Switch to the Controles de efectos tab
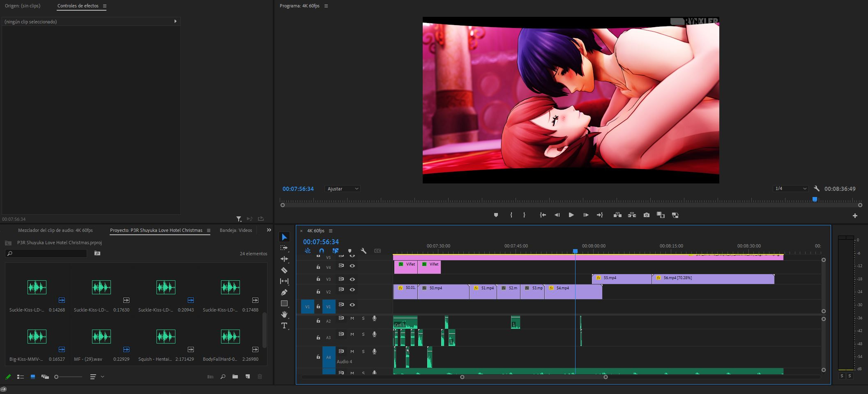Image resolution: width=868 pixels, height=394 pixels. click(78, 6)
